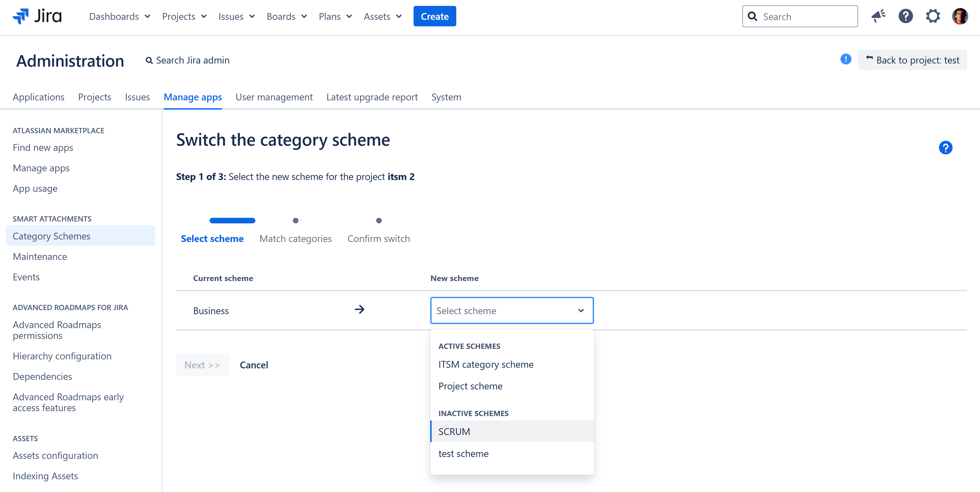980x492 pixels.
Task: Click the Cancel link
Action: (254, 365)
